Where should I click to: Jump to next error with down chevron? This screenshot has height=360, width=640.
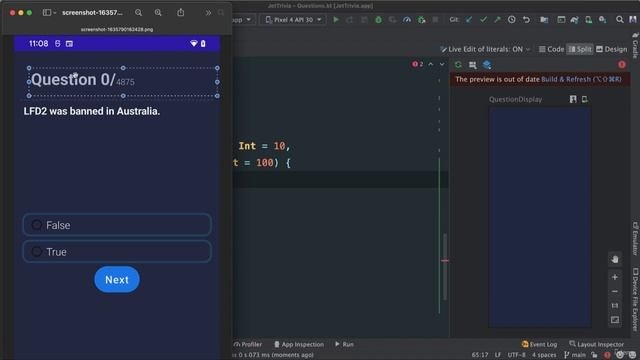click(442, 64)
